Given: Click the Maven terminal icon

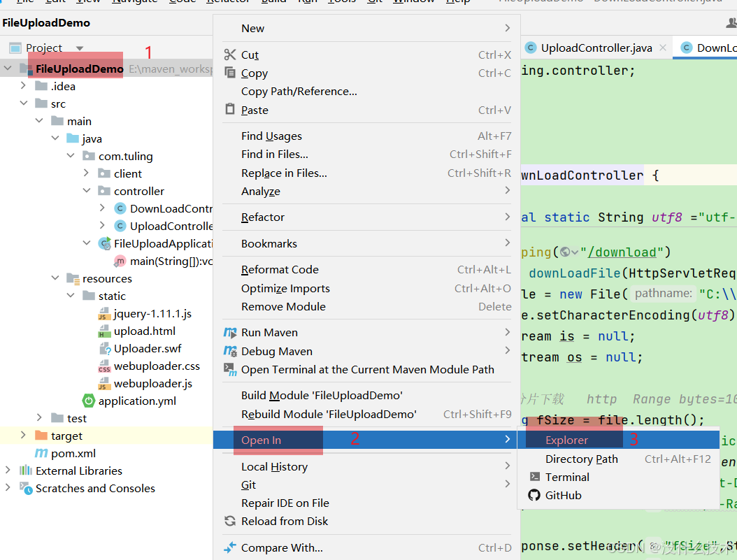Looking at the screenshot, I should coord(230,370).
